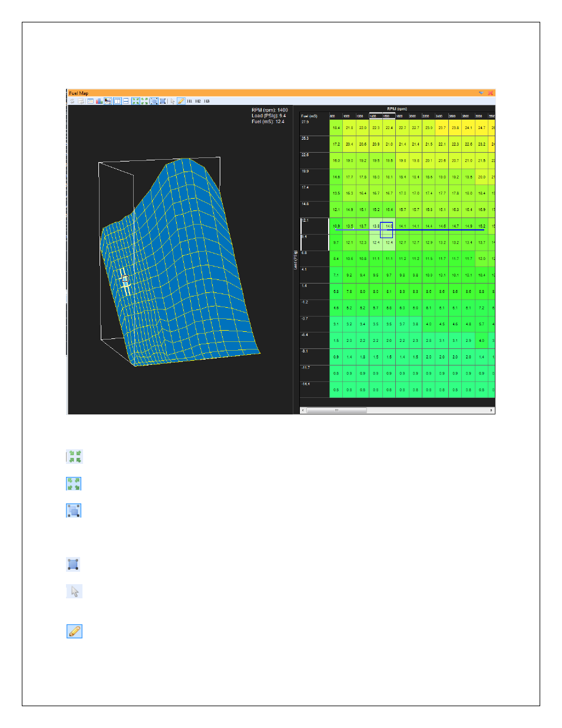Switch to the table grid view icon
This screenshot has height=728, width=562.
90,101
